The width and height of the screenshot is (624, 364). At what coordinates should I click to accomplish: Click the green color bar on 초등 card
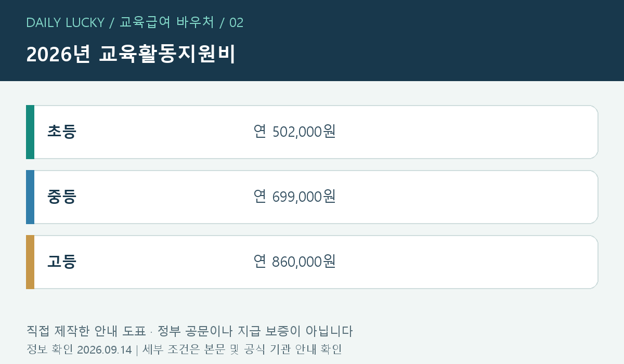pyautogui.click(x=30, y=132)
